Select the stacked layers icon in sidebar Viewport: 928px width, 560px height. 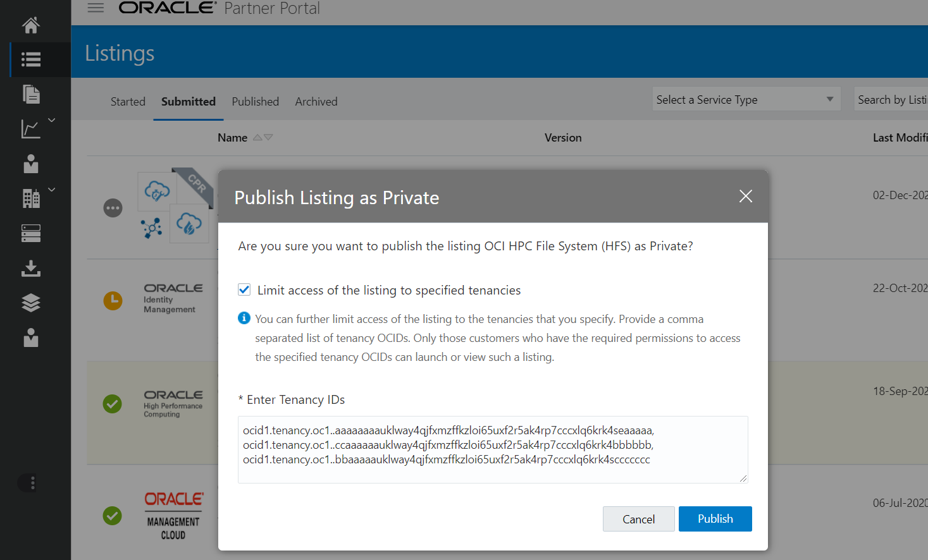(30, 303)
